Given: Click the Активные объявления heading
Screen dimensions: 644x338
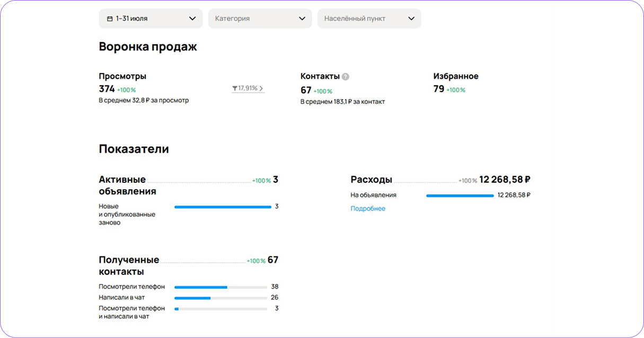Looking at the screenshot, I should coord(127,185).
